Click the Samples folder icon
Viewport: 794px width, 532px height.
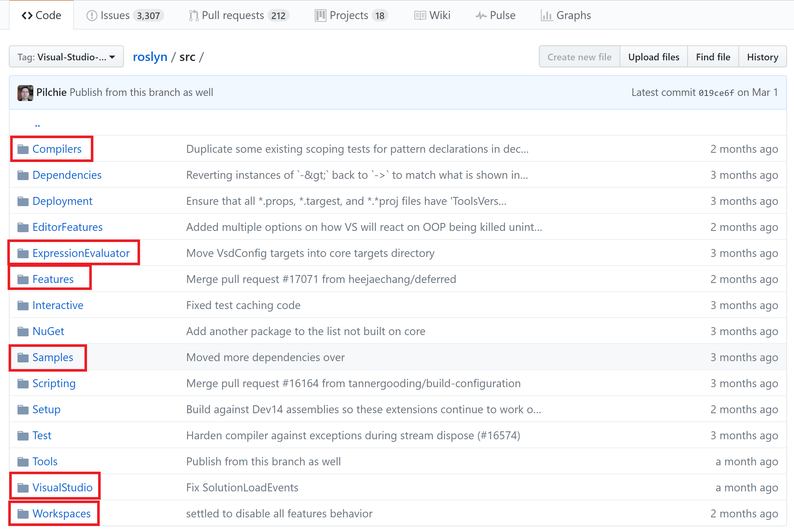pyautogui.click(x=23, y=357)
